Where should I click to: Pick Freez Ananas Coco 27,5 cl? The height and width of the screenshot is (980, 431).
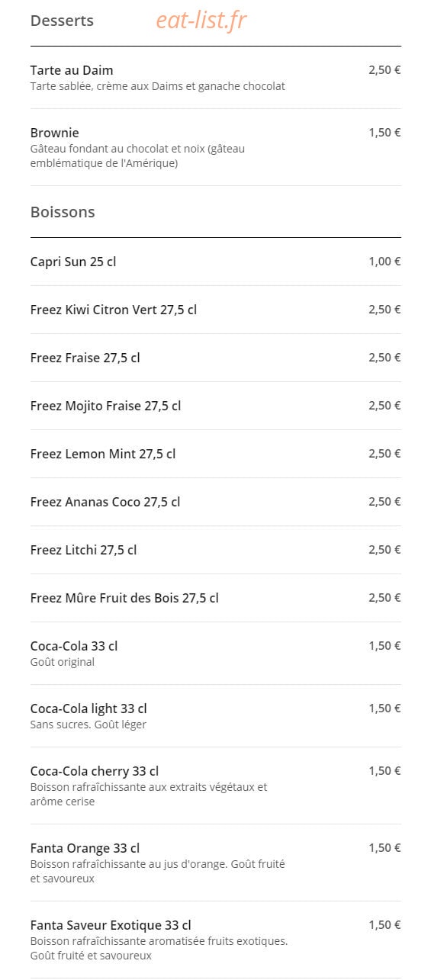[x=215, y=502]
